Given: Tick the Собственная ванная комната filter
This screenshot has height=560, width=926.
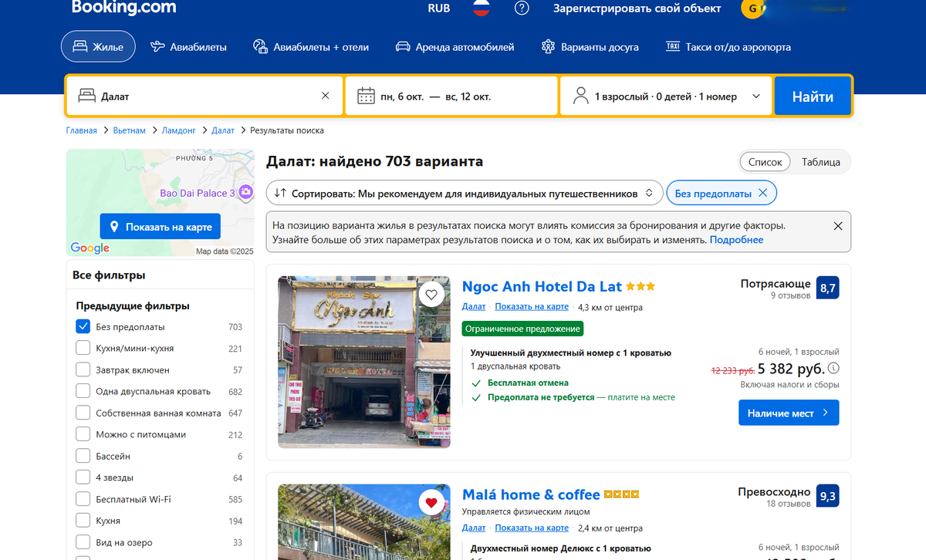Looking at the screenshot, I should 83,413.
